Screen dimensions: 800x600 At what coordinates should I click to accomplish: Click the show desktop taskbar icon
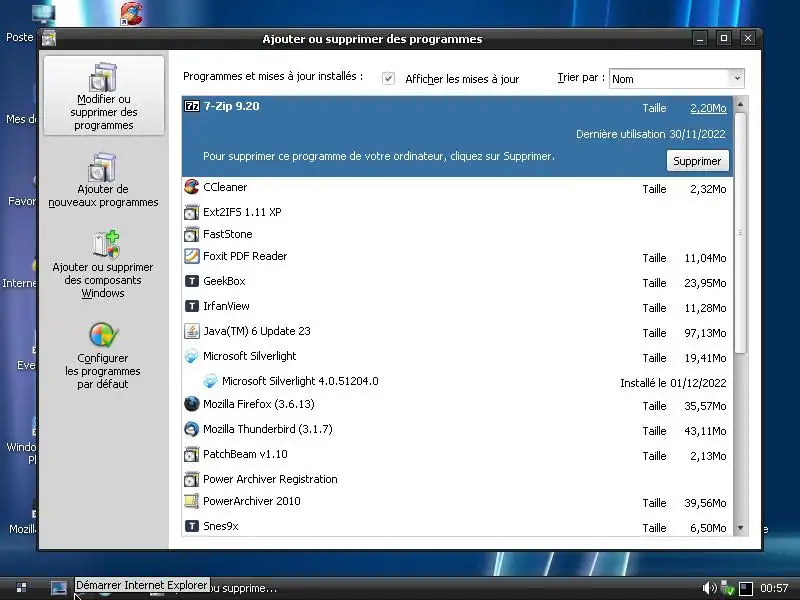[x=59, y=588]
